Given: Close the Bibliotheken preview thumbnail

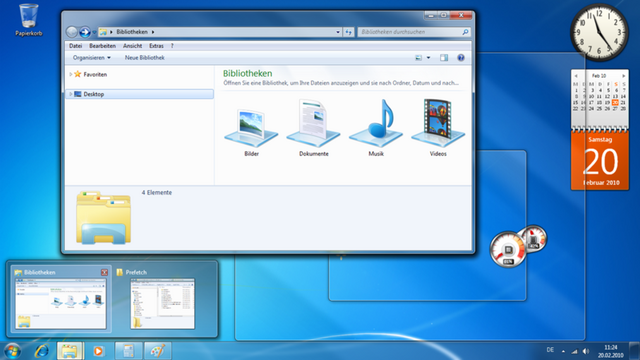Looking at the screenshot, I should [x=104, y=272].
